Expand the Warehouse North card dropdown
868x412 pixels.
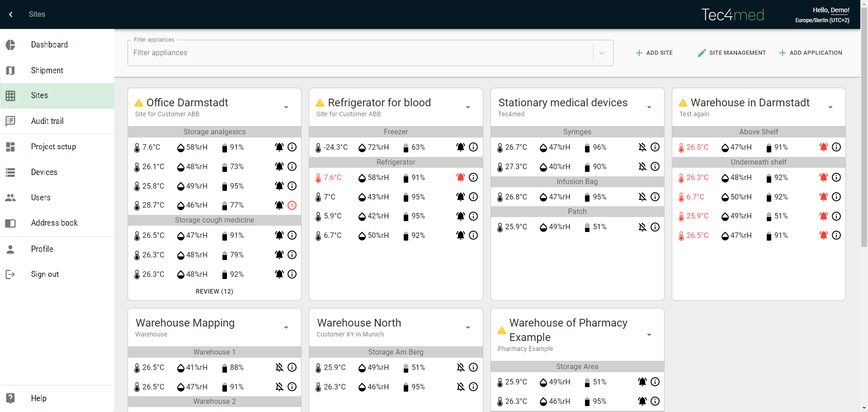click(x=468, y=327)
